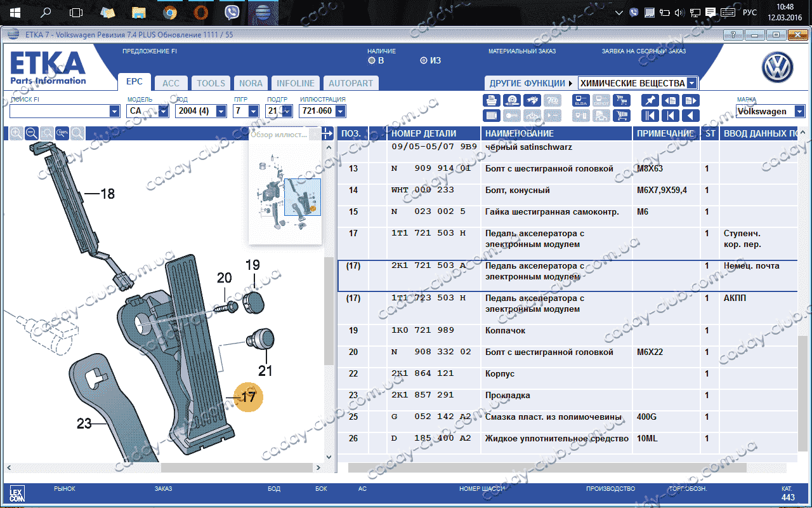Expand the ГЛГР dropdown showing 7
The image size is (812, 508).
tap(253, 111)
